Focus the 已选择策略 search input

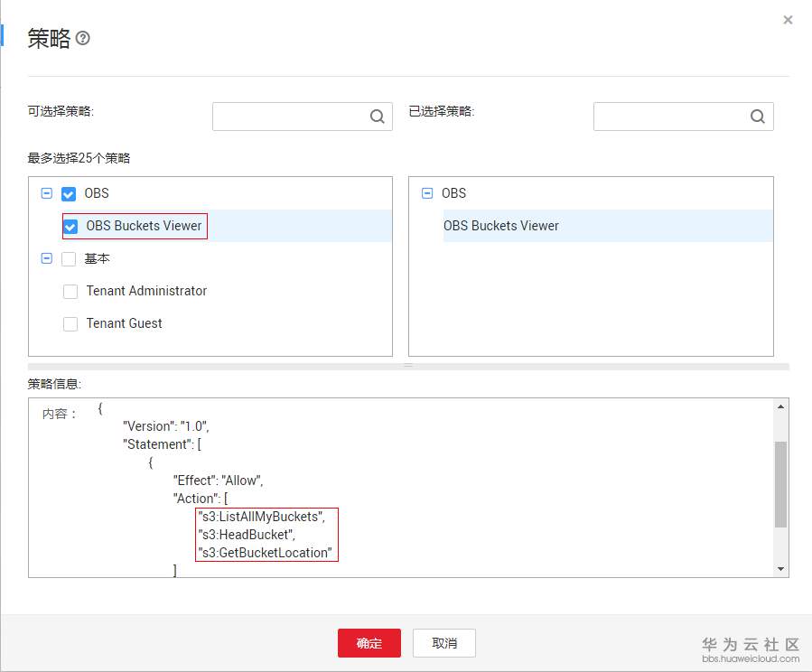[x=684, y=117]
